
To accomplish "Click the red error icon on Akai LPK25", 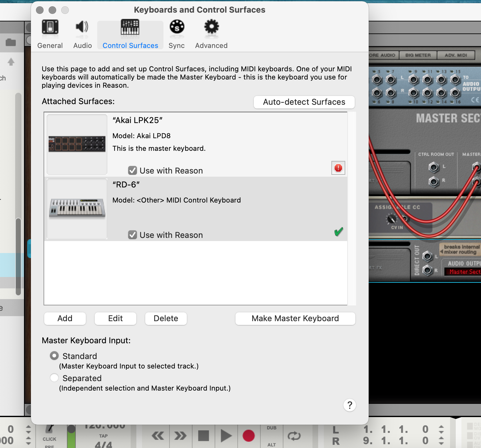I will click(338, 168).
